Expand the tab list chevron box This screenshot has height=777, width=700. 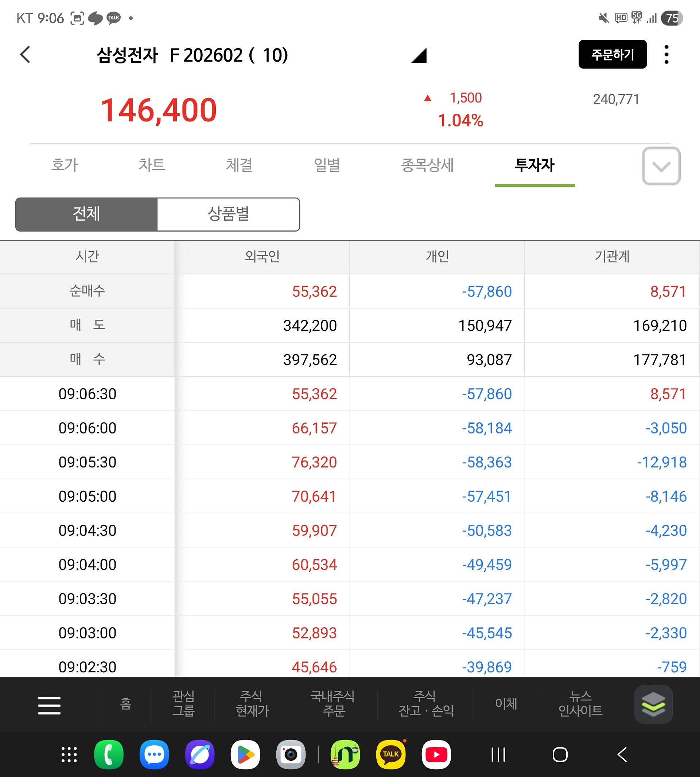coord(661,166)
